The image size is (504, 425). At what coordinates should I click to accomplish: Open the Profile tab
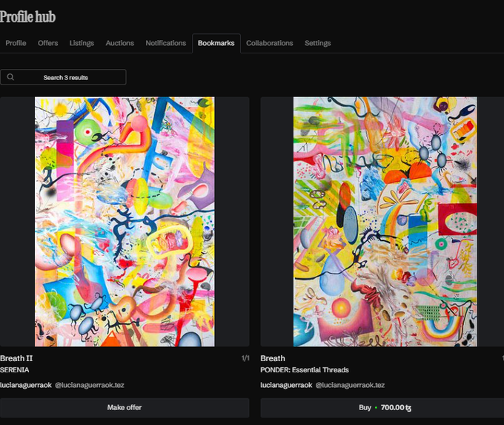[16, 43]
